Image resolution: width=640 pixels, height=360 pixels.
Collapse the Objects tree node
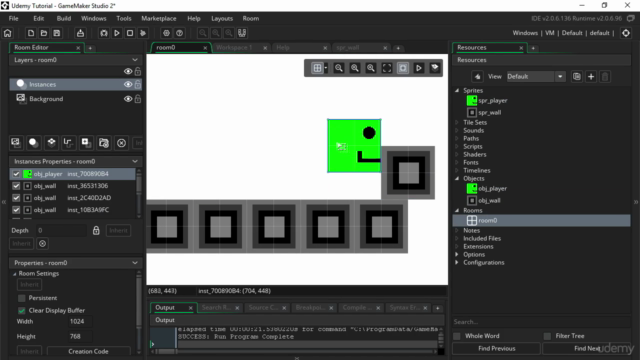point(457,179)
